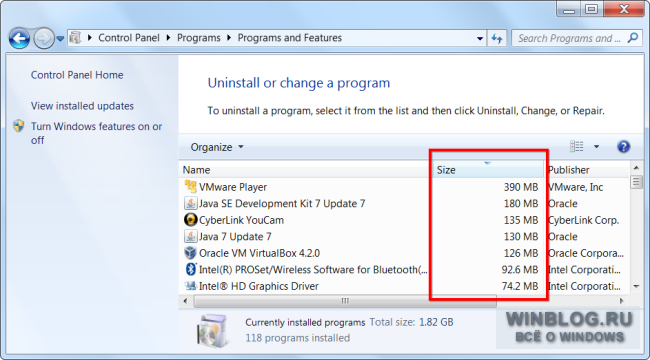The height and width of the screenshot is (360, 650).
Task: Select Programs in the breadcrumb path
Action: 199,38
